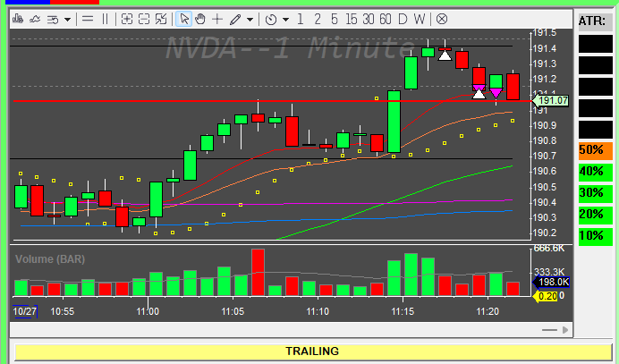This screenshot has width=619, height=364.
Task: Click the 50% ATR button
Action: point(596,150)
